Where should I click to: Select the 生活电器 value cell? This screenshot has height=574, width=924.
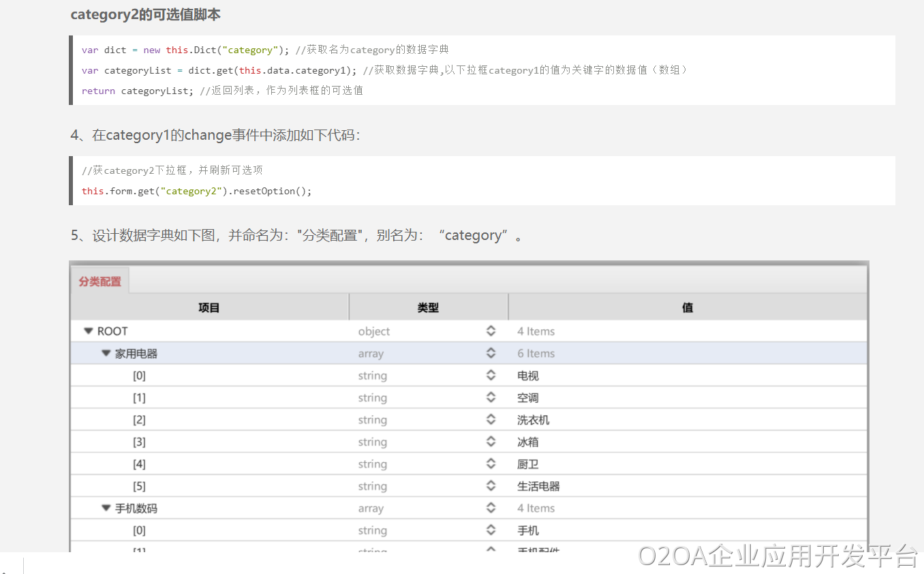538,486
